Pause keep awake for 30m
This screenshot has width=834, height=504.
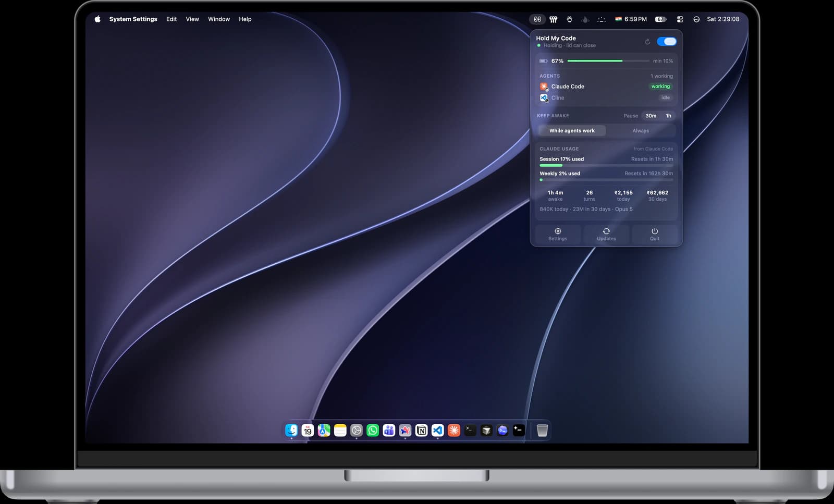(651, 116)
